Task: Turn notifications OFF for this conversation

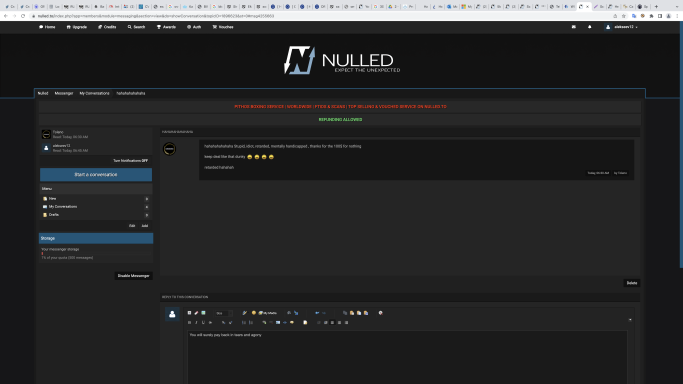Action: click(130, 161)
